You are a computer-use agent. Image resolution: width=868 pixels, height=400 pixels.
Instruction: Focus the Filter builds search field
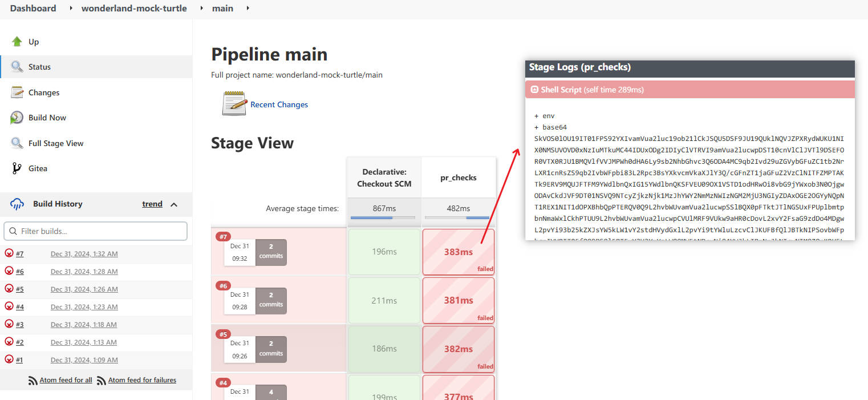coord(96,231)
